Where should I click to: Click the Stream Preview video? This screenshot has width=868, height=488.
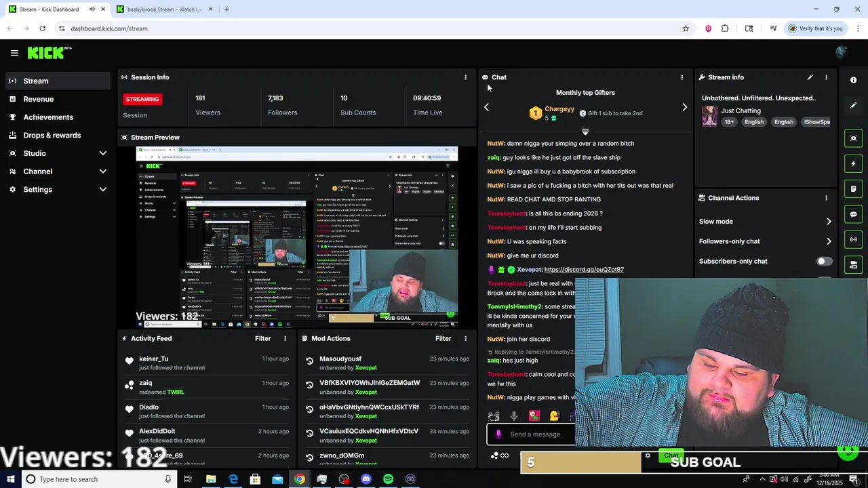[297, 237]
